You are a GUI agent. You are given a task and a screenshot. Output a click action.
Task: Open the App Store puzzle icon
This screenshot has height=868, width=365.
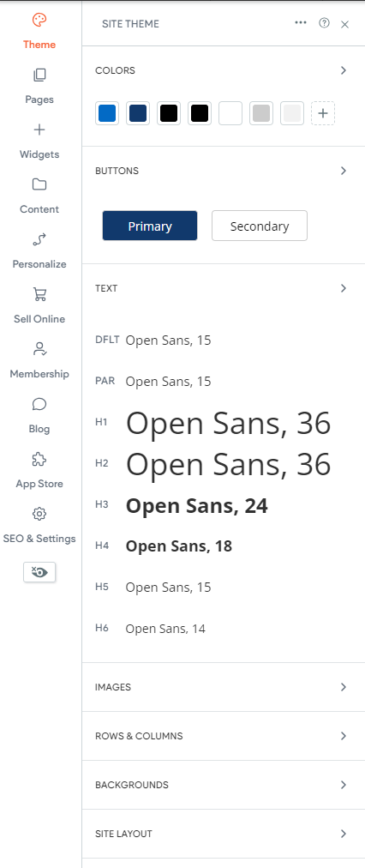pos(39,459)
